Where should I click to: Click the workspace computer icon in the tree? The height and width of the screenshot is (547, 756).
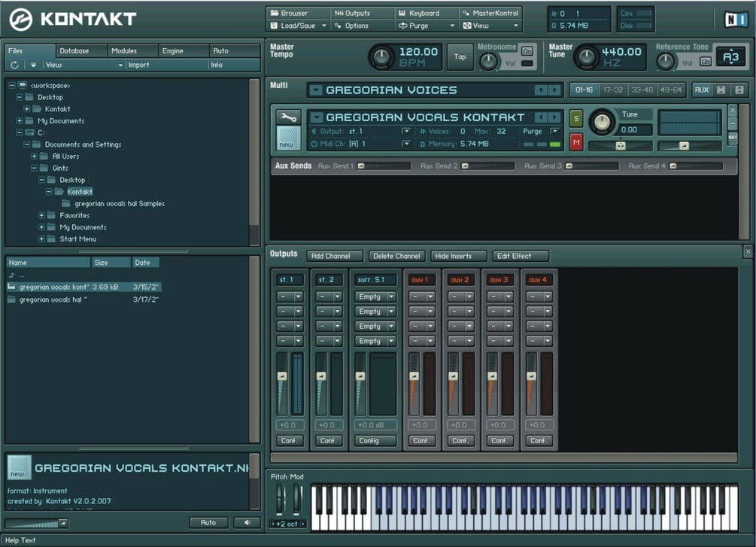(x=22, y=85)
